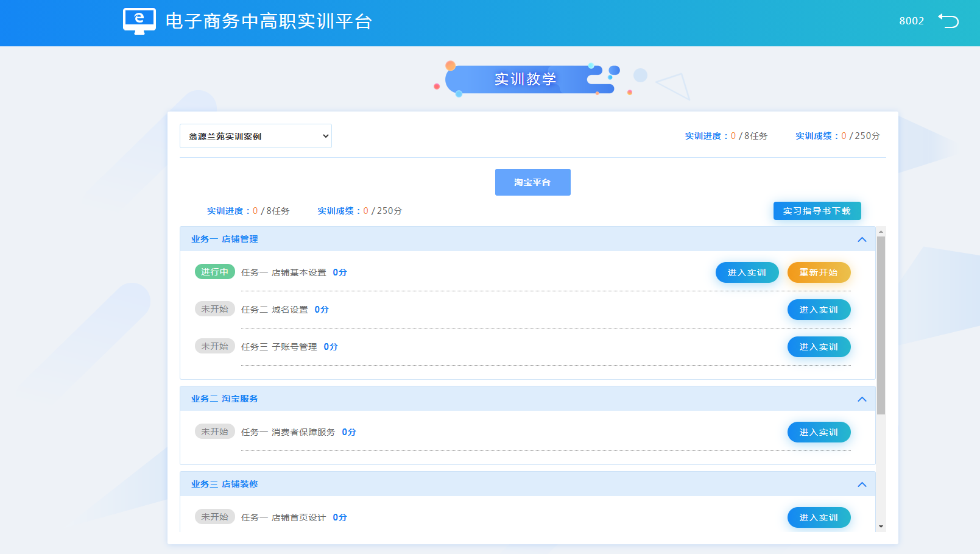Enter training for 店铺首页设计 task
Screen dimensions: 980x554
tap(819, 517)
